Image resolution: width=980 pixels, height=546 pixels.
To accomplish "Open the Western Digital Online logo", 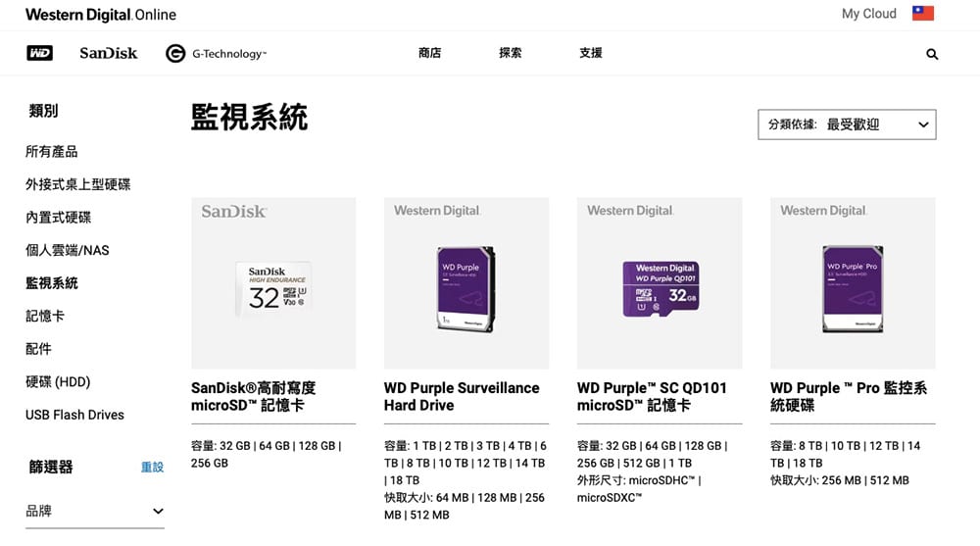I will coord(101,15).
